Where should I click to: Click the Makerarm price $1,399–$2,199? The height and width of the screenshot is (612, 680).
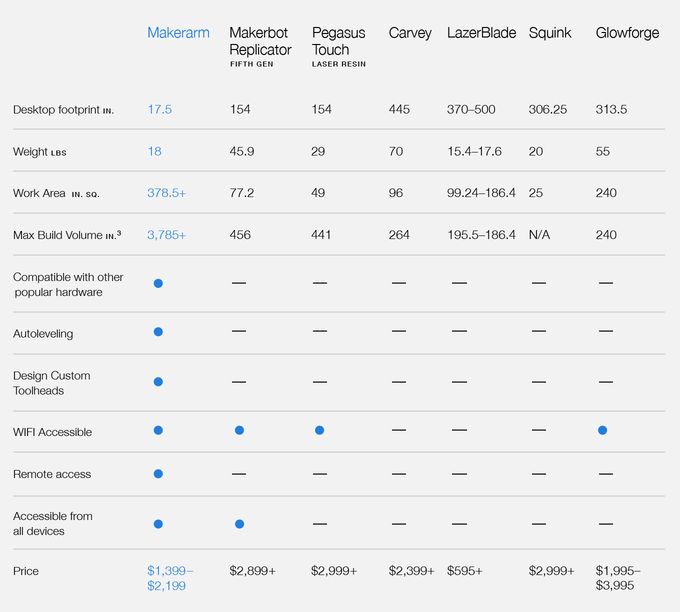click(x=170, y=577)
